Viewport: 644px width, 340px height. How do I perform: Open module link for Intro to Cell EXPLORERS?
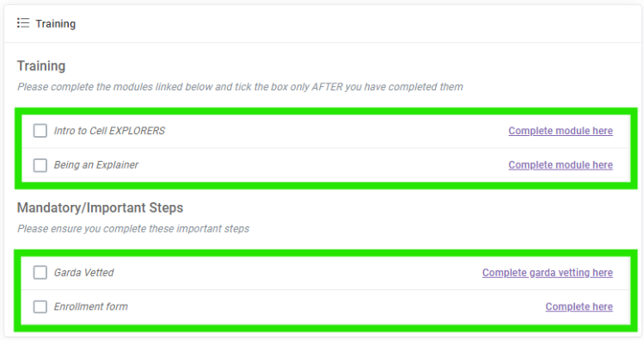pyautogui.click(x=561, y=131)
